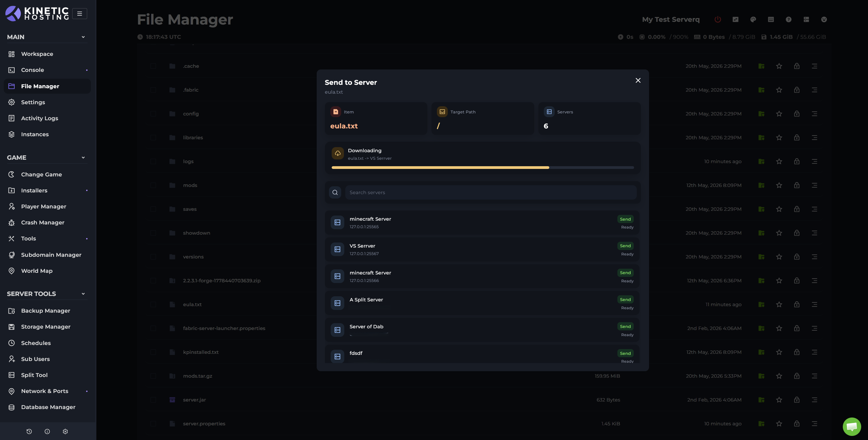Click Send for Server of Dab
Screen dimensions: 868x440
[625, 327]
